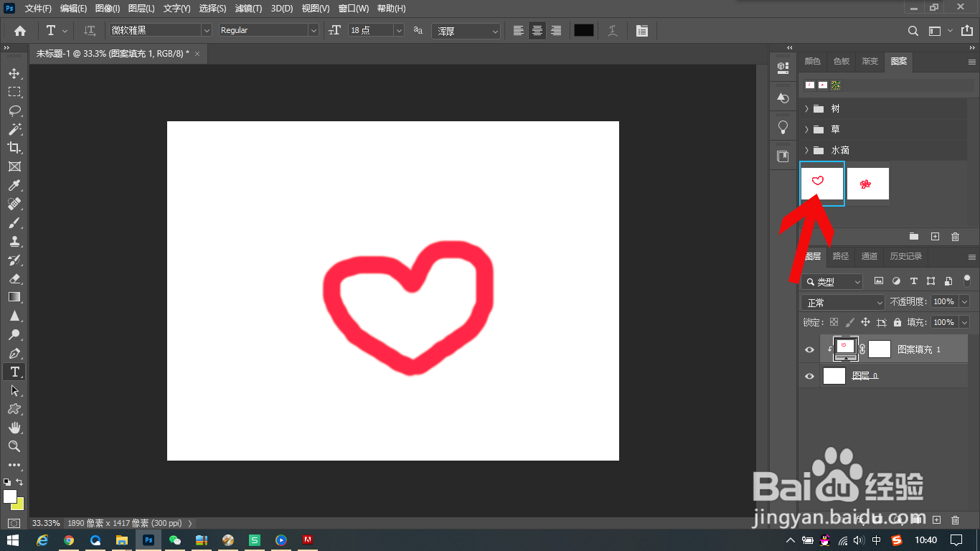980x551 pixels.
Task: Switch to the 渐变 tab
Action: click(870, 62)
